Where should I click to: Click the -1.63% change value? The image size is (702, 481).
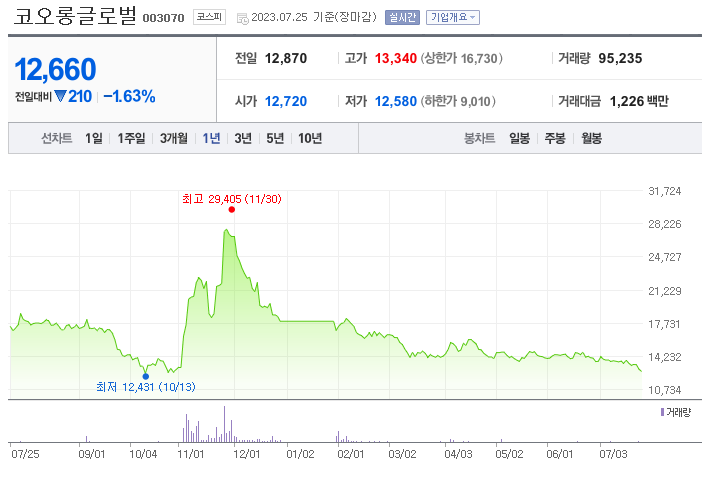coord(129,96)
